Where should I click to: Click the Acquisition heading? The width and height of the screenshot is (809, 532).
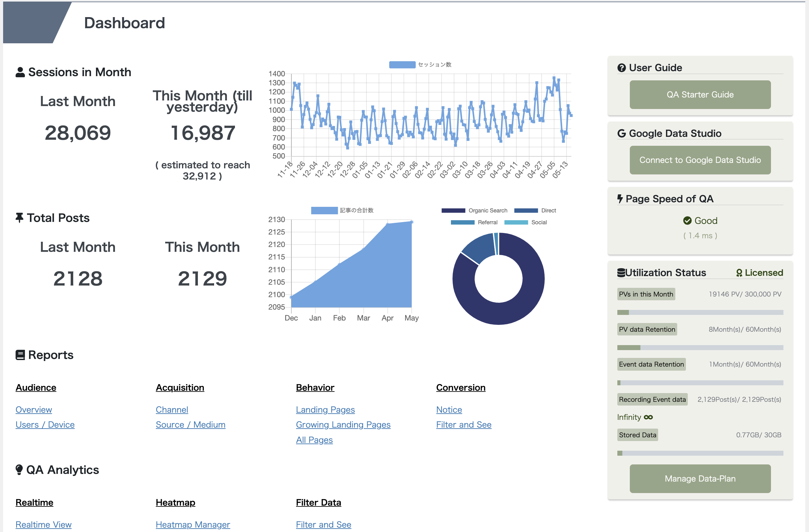tap(180, 387)
